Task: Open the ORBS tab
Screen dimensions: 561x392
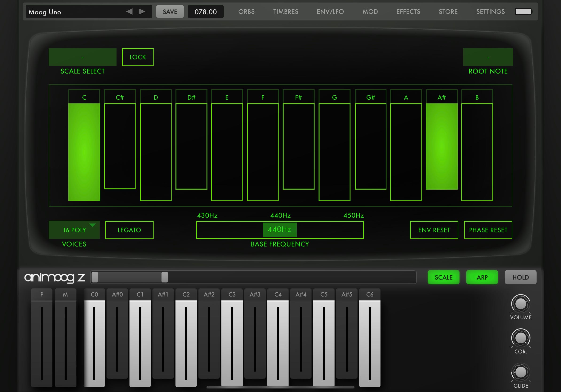Action: click(246, 12)
